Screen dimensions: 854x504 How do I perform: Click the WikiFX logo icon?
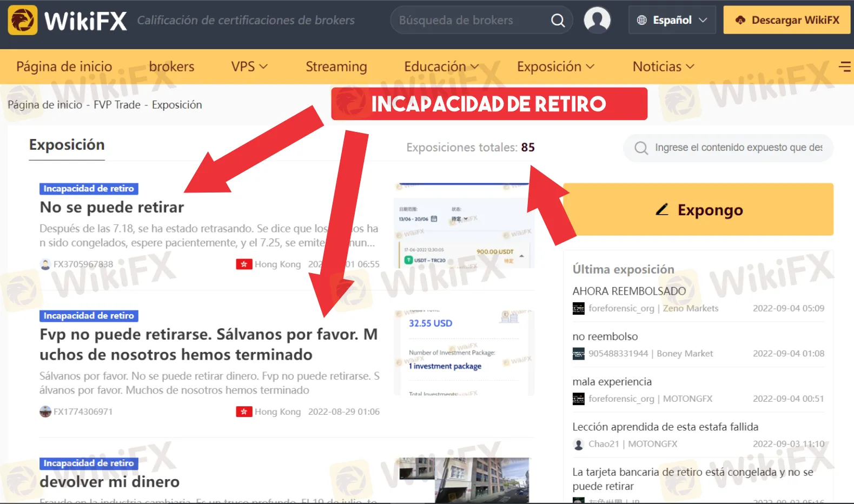[x=23, y=20]
